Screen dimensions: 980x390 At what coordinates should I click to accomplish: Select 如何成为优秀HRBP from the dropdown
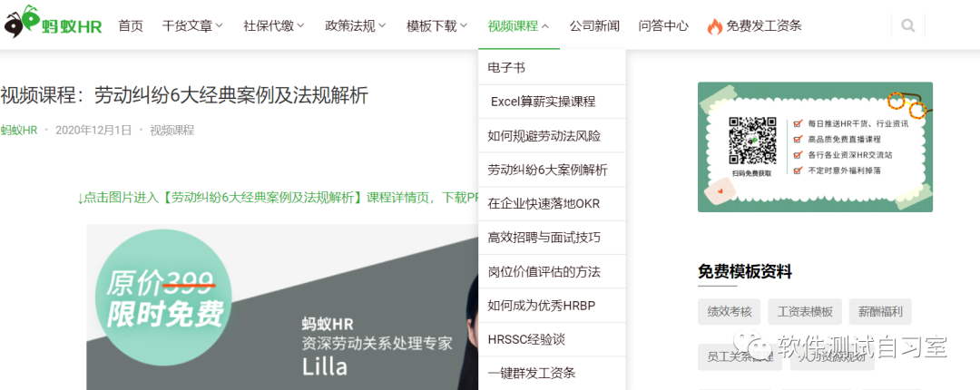[x=552, y=306]
